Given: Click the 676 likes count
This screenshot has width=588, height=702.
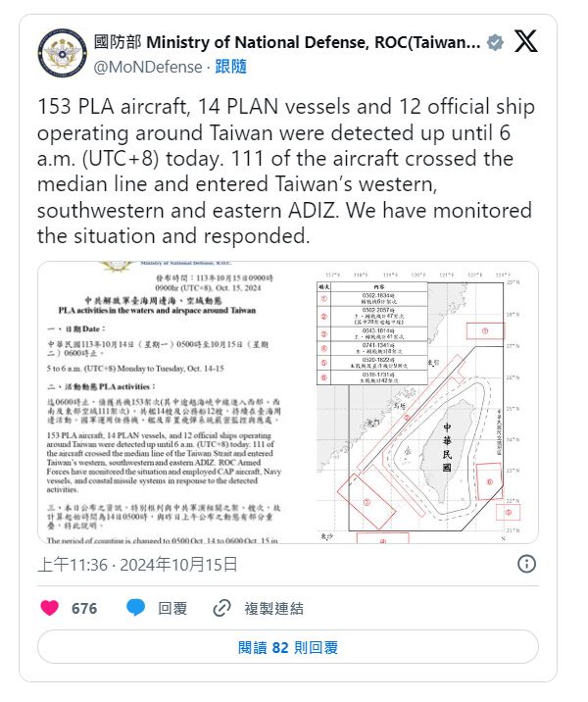Looking at the screenshot, I should click(x=84, y=608).
